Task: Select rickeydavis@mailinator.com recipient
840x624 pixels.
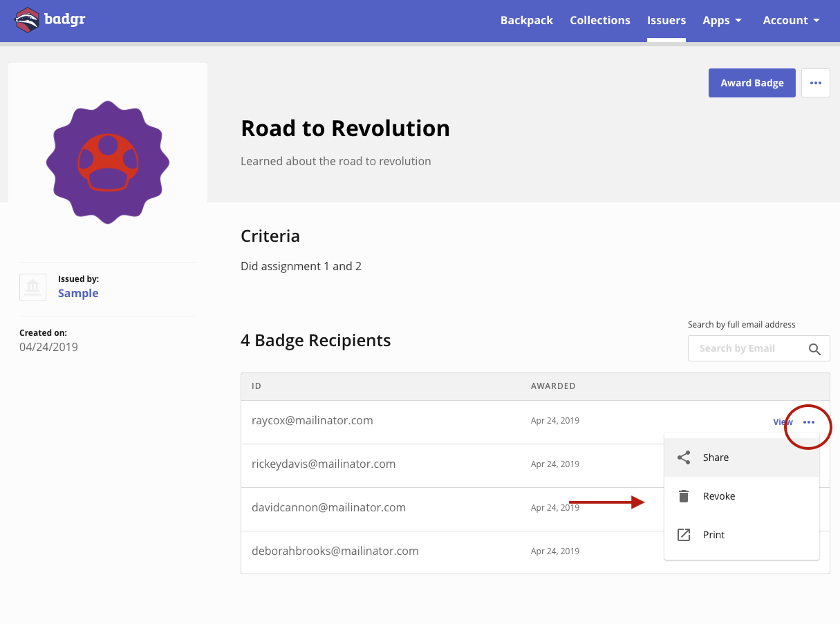Action: (x=324, y=464)
